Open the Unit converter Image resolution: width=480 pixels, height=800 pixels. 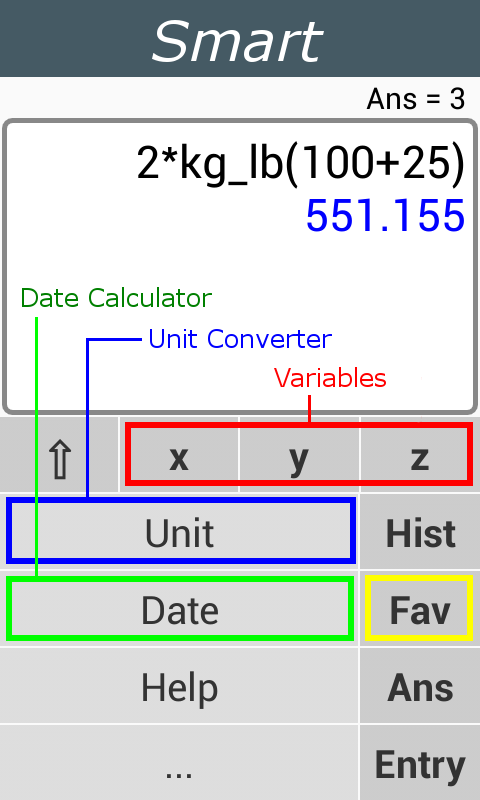pyautogui.click(x=180, y=532)
